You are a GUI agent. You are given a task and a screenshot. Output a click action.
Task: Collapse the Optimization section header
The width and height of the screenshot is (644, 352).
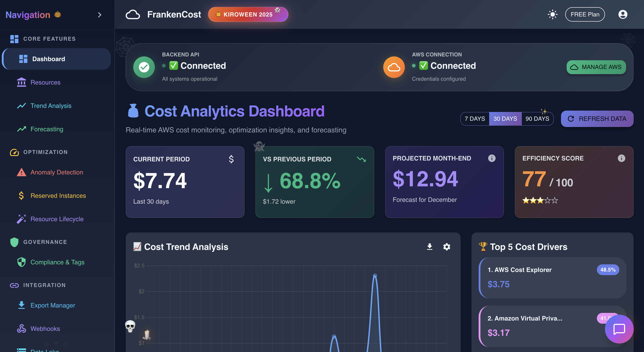pyautogui.click(x=45, y=152)
